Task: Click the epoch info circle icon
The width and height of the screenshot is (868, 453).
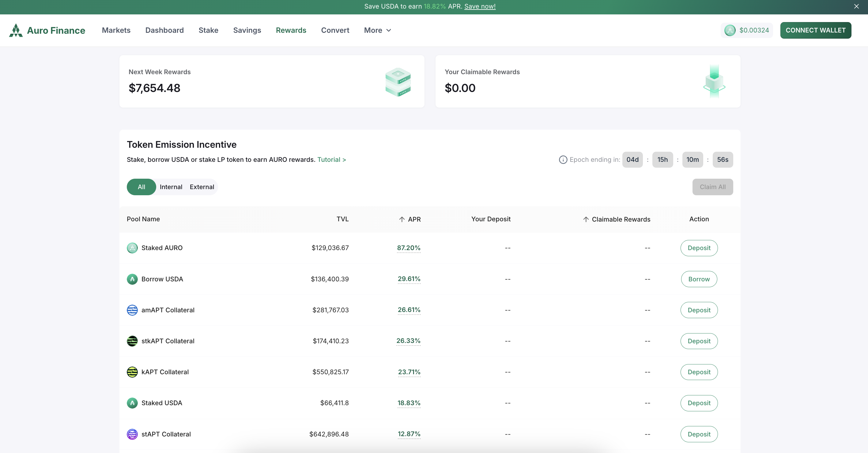Action: (x=563, y=160)
